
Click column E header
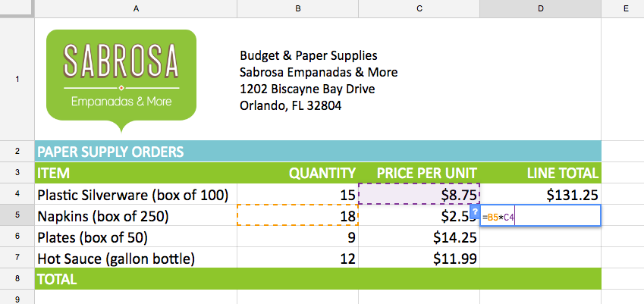click(622, 8)
